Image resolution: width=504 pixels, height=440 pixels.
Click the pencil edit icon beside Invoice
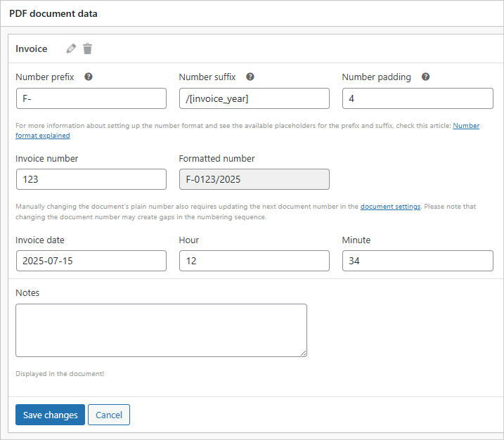(x=71, y=48)
